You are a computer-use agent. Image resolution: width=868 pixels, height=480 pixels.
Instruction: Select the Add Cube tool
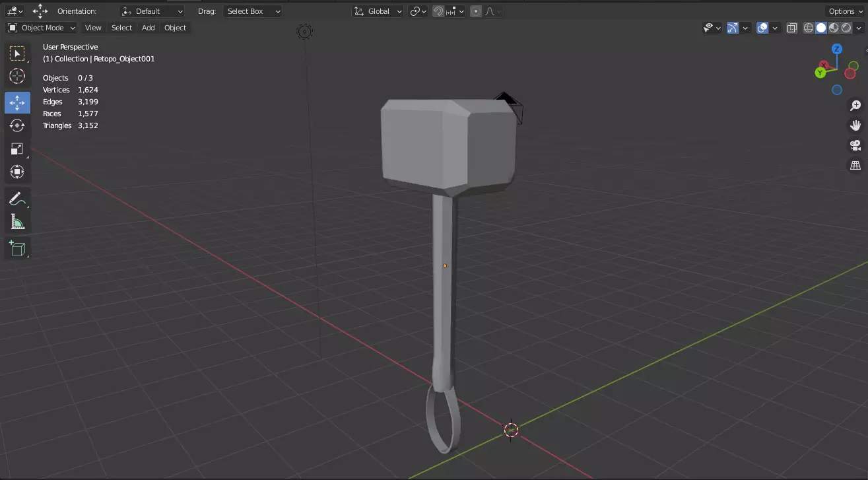pos(17,248)
